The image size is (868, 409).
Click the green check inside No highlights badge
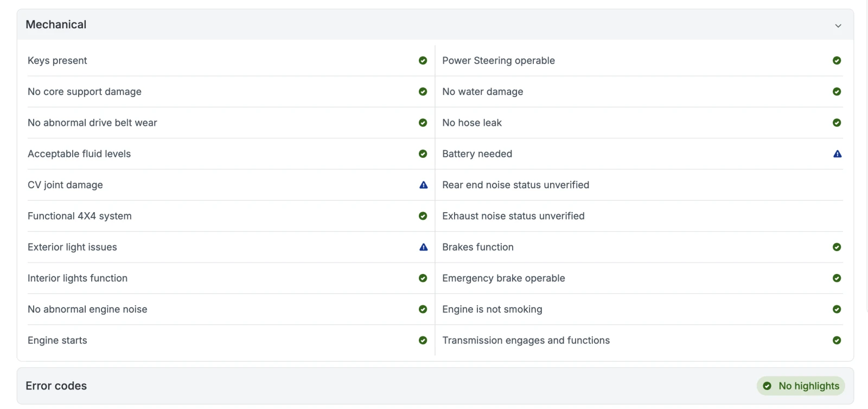pos(767,386)
